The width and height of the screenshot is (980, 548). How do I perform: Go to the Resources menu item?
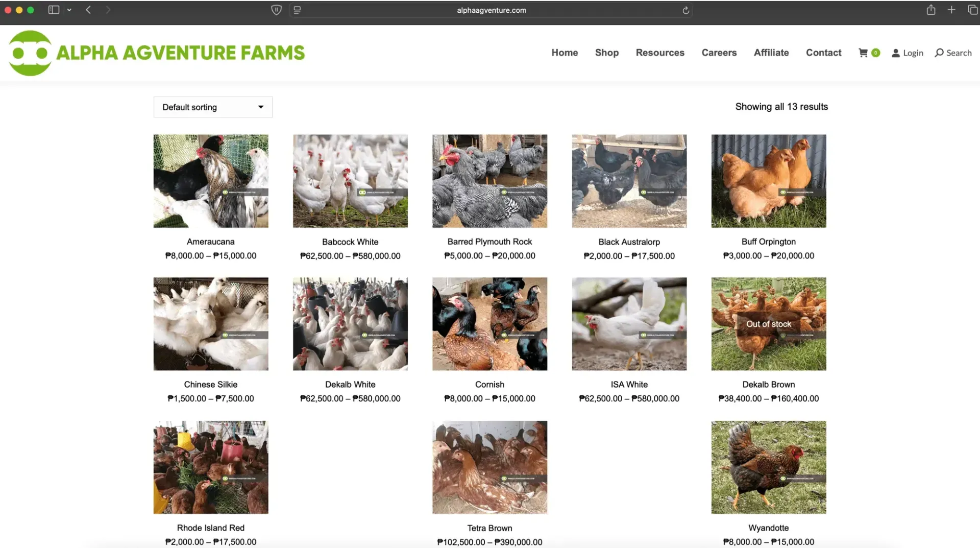click(659, 53)
